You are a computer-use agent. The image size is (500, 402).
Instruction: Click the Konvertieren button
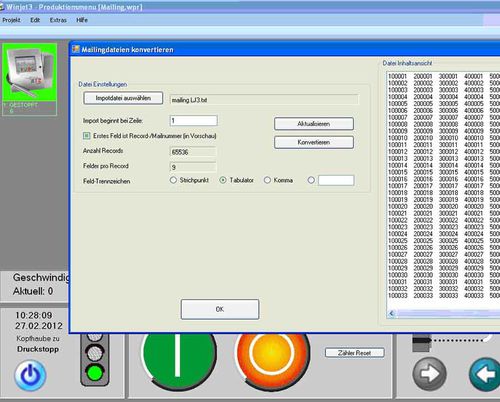pos(314,142)
